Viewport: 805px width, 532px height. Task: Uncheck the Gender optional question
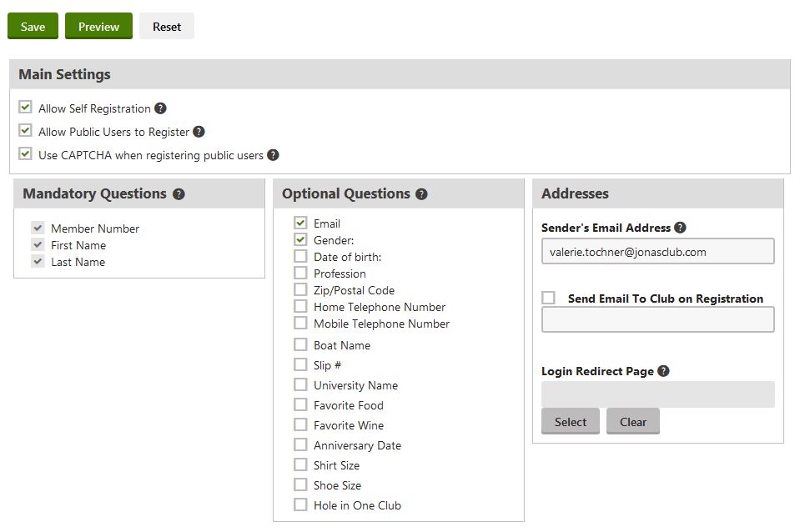[x=300, y=239]
